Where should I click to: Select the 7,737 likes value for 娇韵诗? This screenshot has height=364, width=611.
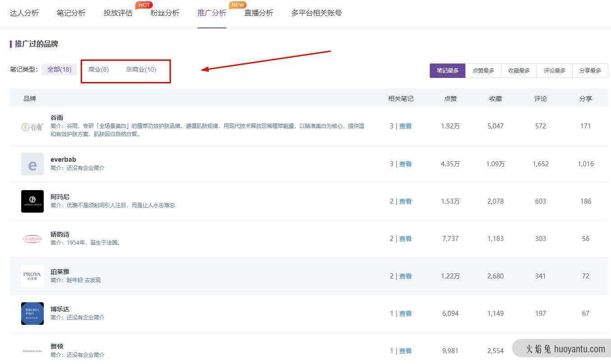coord(450,239)
